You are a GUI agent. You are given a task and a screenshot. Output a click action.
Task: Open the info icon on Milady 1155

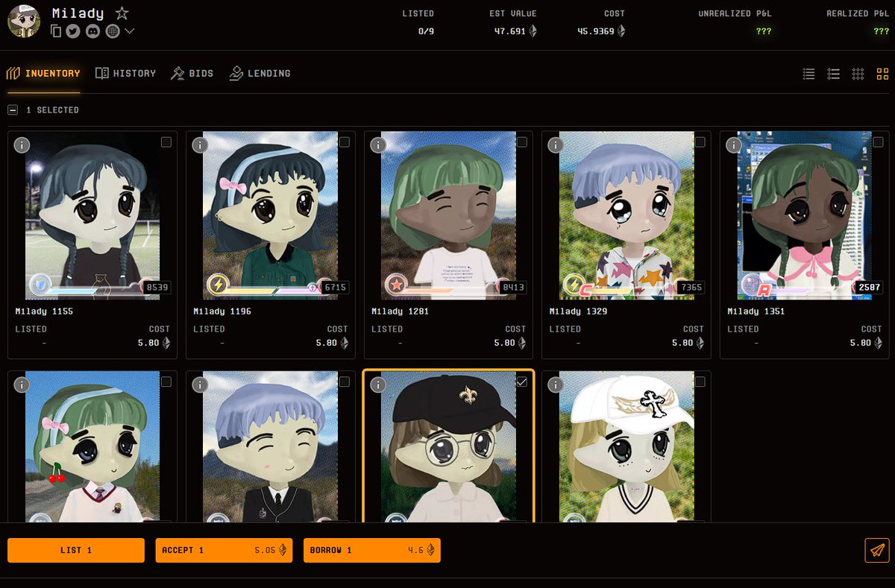pyautogui.click(x=22, y=145)
